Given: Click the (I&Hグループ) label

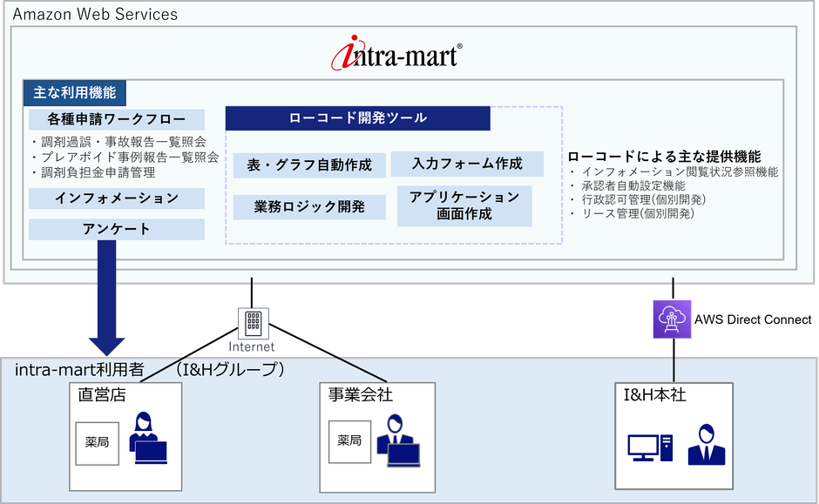Looking at the screenshot, I should tap(229, 369).
